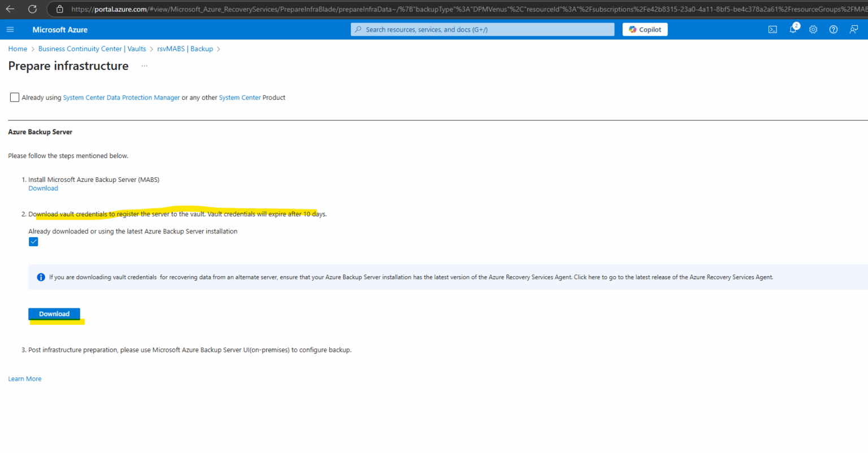Open the Copilot button
Image resolution: width=868 pixels, height=453 pixels.
click(645, 29)
